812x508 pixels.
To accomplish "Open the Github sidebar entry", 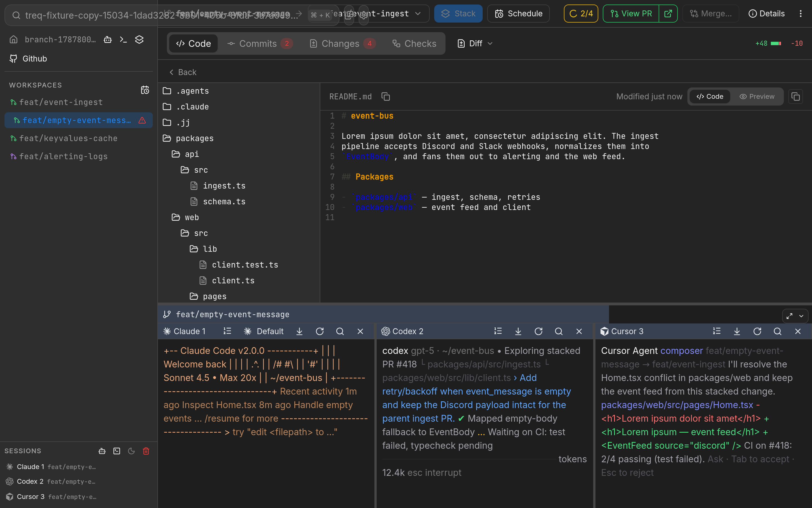I will coord(28,58).
